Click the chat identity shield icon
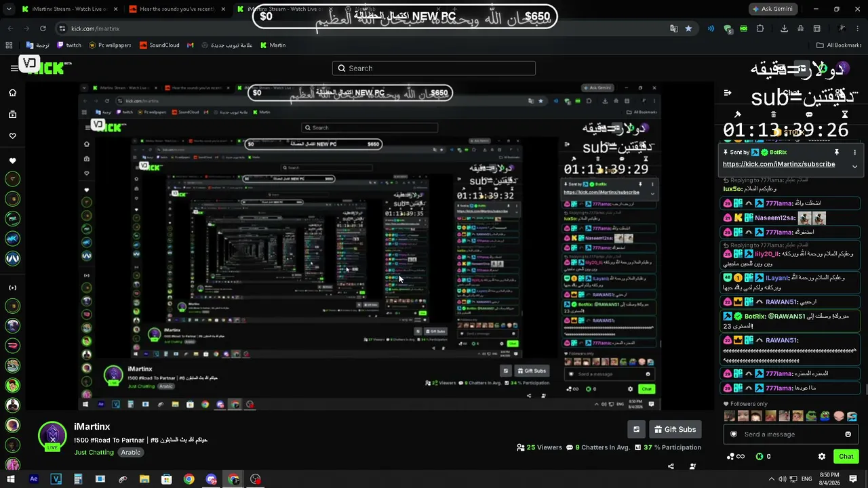This screenshot has width=868, height=488. click(733, 434)
